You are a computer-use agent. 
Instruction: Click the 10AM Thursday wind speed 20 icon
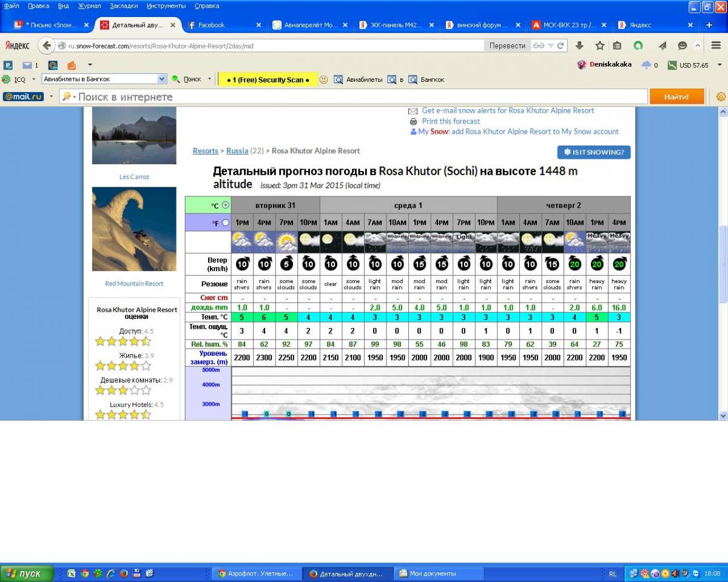(575, 264)
